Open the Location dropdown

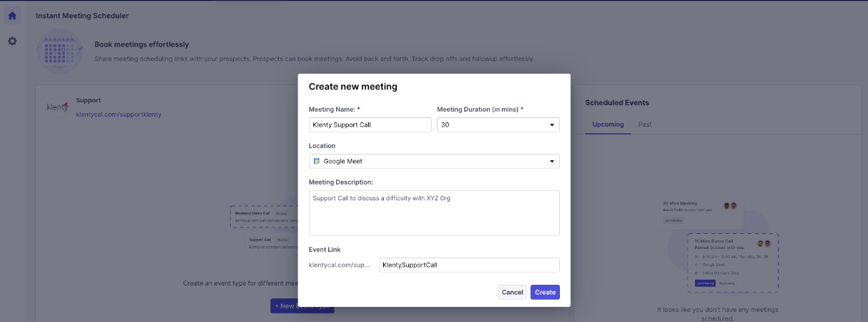(x=434, y=162)
